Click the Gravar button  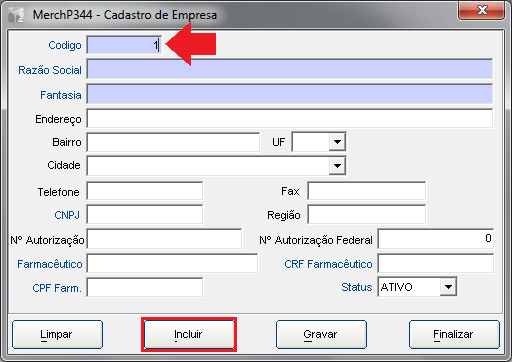click(321, 334)
